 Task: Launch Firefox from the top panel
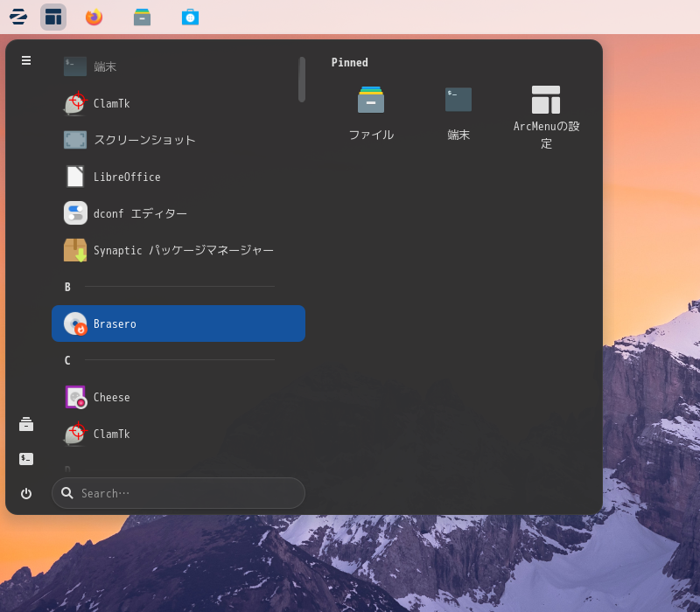point(94,17)
